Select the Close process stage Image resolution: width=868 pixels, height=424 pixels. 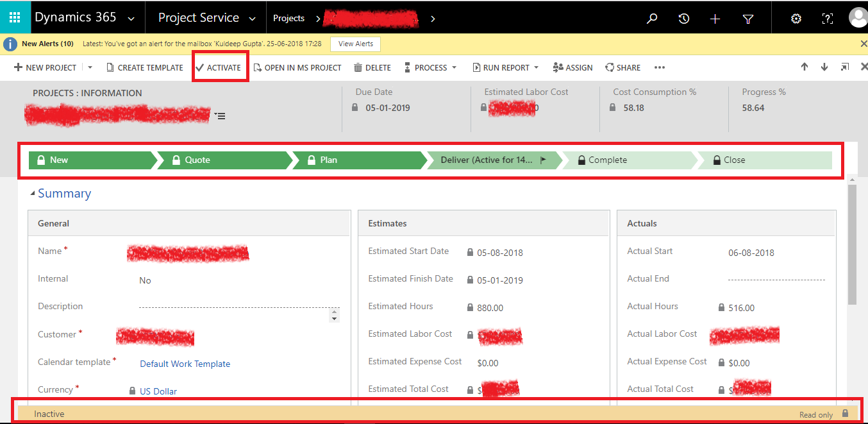pos(764,160)
